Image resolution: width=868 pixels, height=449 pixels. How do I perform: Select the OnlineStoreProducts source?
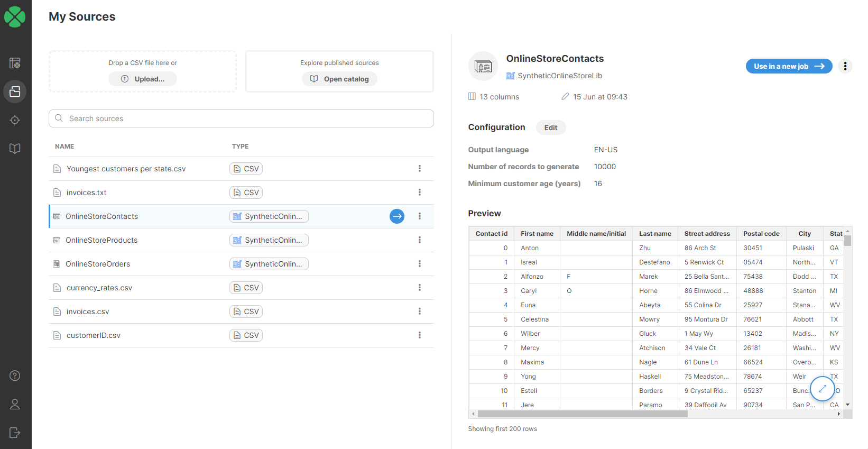point(241,240)
